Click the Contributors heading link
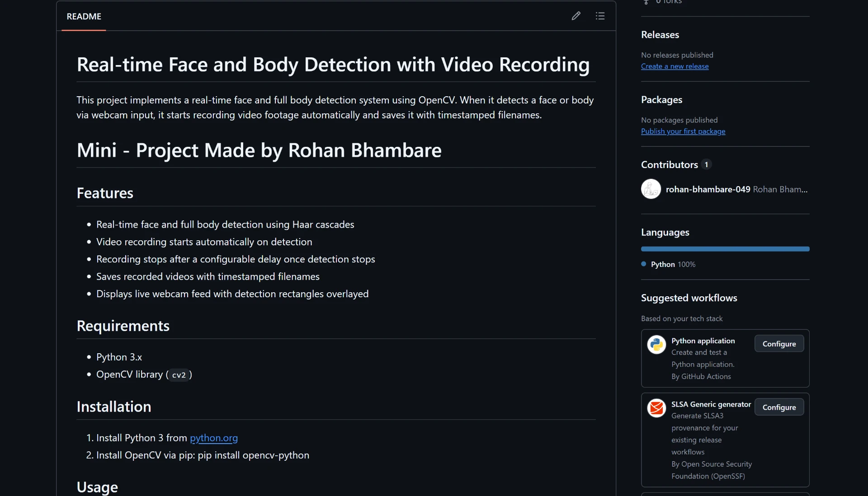Image resolution: width=868 pixels, height=496 pixels. pos(669,165)
